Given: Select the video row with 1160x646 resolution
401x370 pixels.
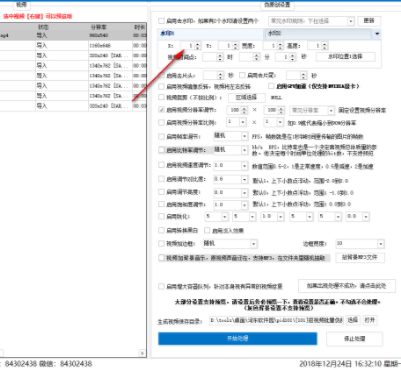Looking at the screenshot, I should pyautogui.click(x=73, y=46).
